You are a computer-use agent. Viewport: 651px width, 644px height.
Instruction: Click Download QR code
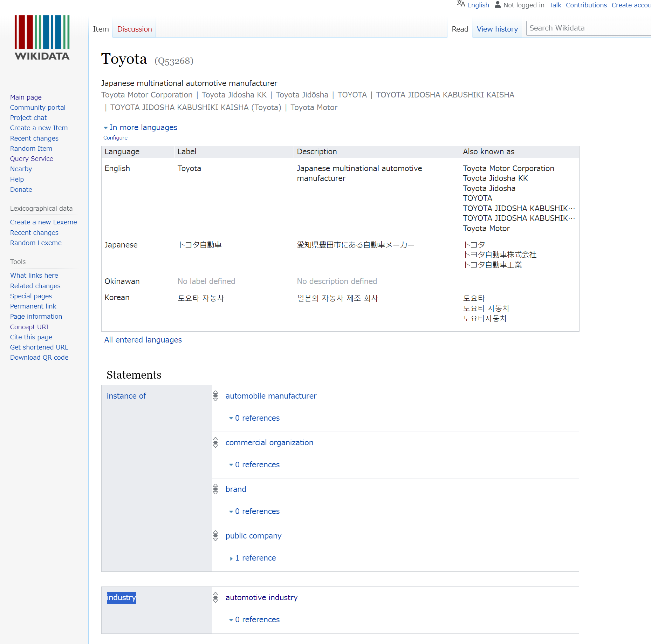[x=39, y=357]
